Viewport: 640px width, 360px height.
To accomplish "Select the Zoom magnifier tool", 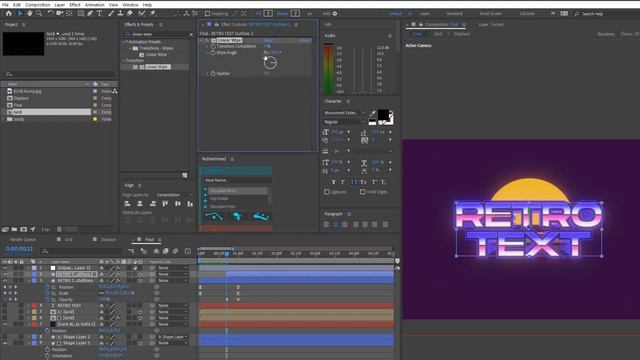I will 39,13.
